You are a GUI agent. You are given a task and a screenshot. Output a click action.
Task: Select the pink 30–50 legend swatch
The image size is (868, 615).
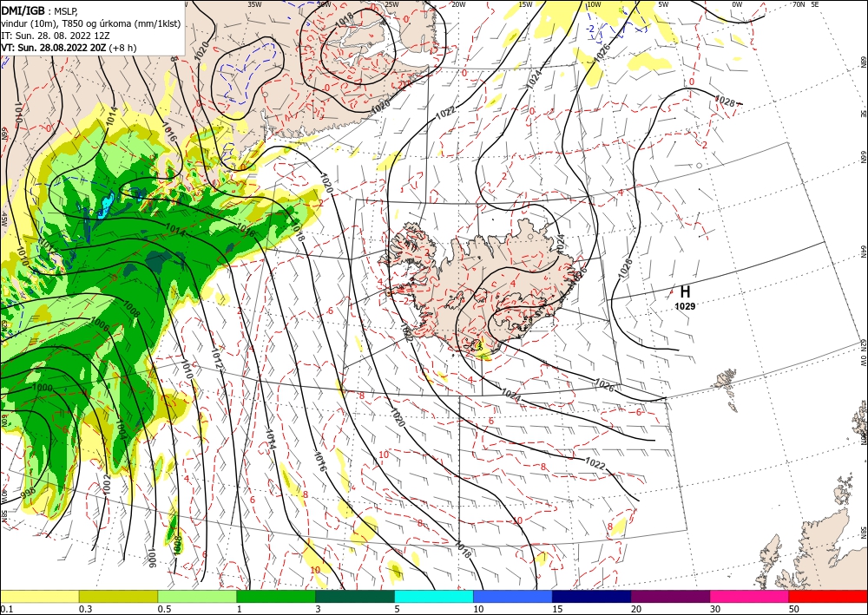click(750, 596)
